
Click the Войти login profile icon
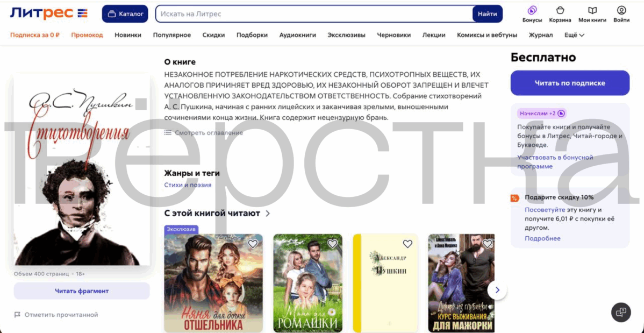coord(621,11)
